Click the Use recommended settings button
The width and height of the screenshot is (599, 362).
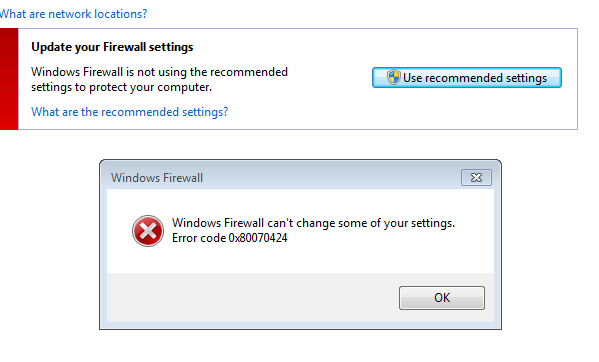(x=467, y=78)
